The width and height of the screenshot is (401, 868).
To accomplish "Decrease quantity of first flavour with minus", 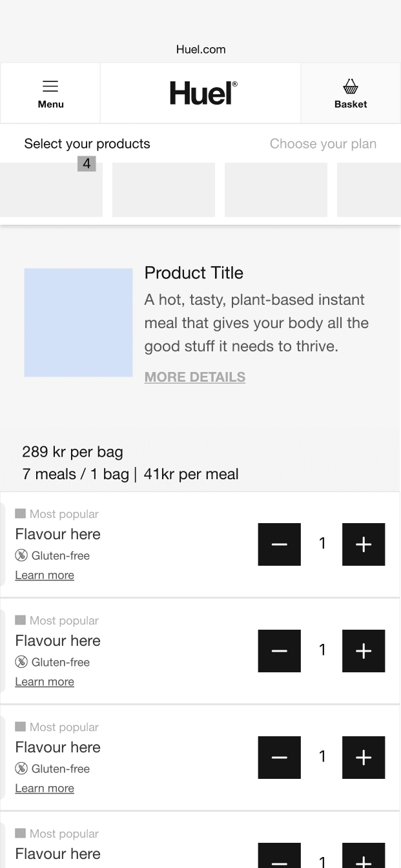I will click(x=280, y=544).
